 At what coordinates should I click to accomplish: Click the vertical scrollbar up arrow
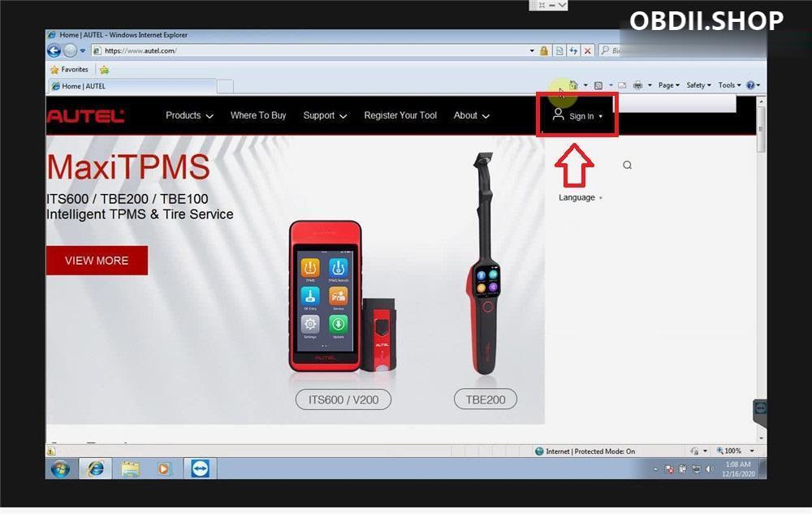click(x=761, y=102)
